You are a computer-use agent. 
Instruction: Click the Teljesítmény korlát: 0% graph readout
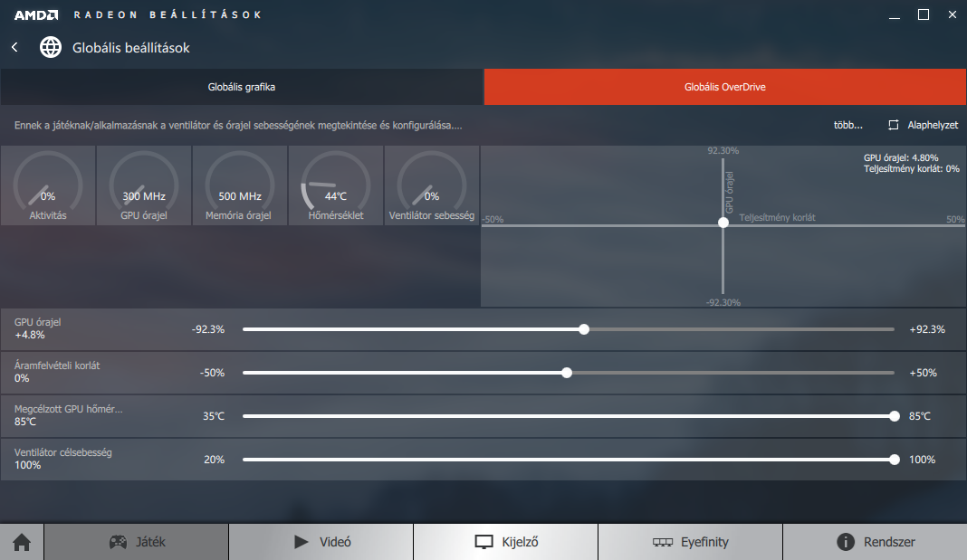pos(912,169)
